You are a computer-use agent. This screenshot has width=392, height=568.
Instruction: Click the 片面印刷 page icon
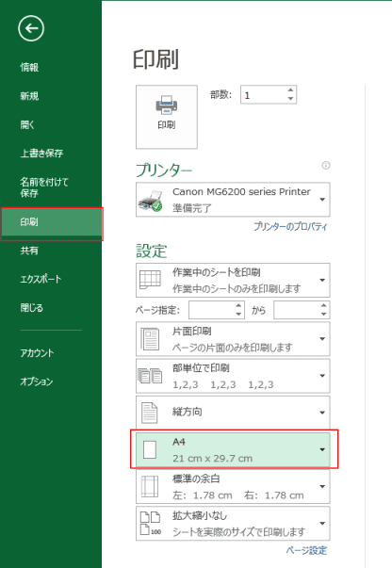[x=150, y=339]
